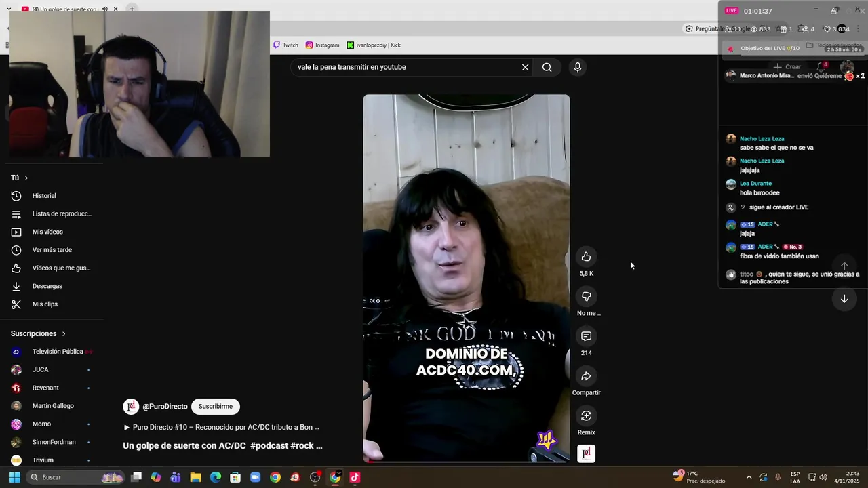Open the Televisión Pública subscription

pyautogui.click(x=52, y=352)
